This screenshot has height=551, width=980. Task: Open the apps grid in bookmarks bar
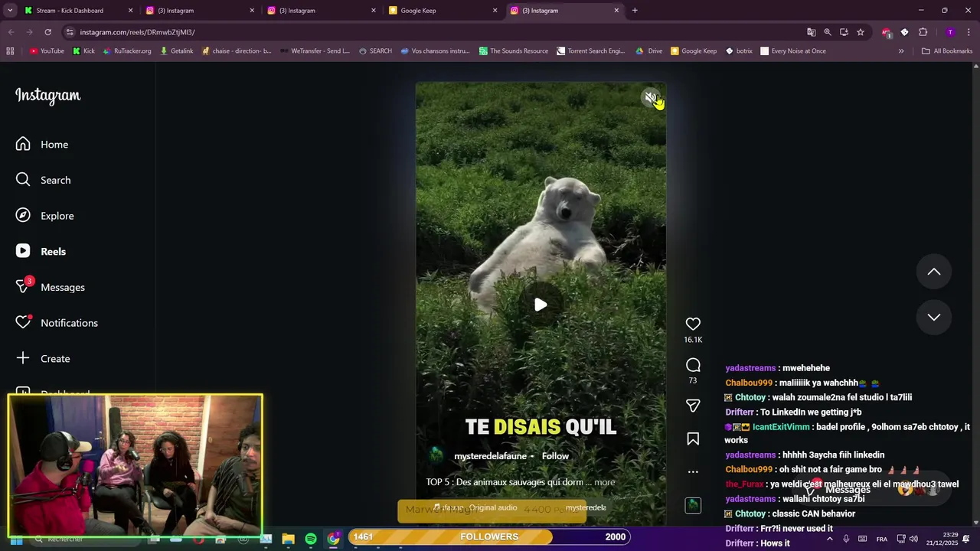point(10,51)
